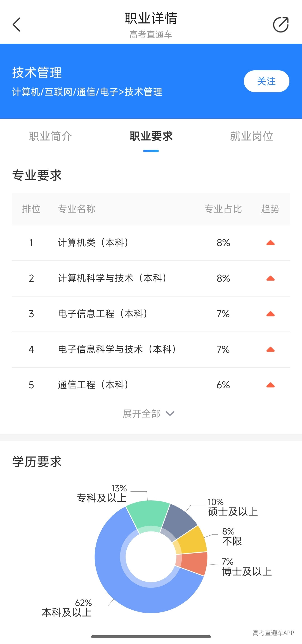This screenshot has height=644, width=302.
Task: Select the orange 博士及以上 pie slice
Action: pos(193,563)
